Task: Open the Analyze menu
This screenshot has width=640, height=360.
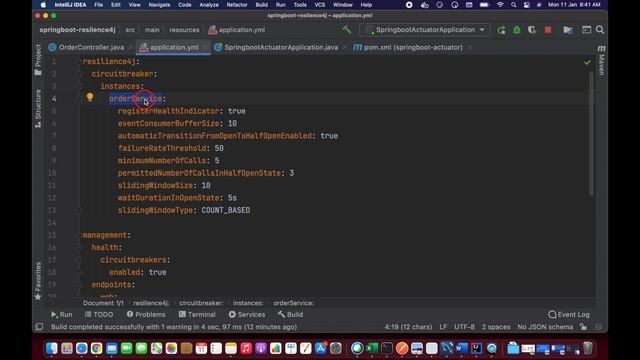Action: pyautogui.click(x=209, y=5)
